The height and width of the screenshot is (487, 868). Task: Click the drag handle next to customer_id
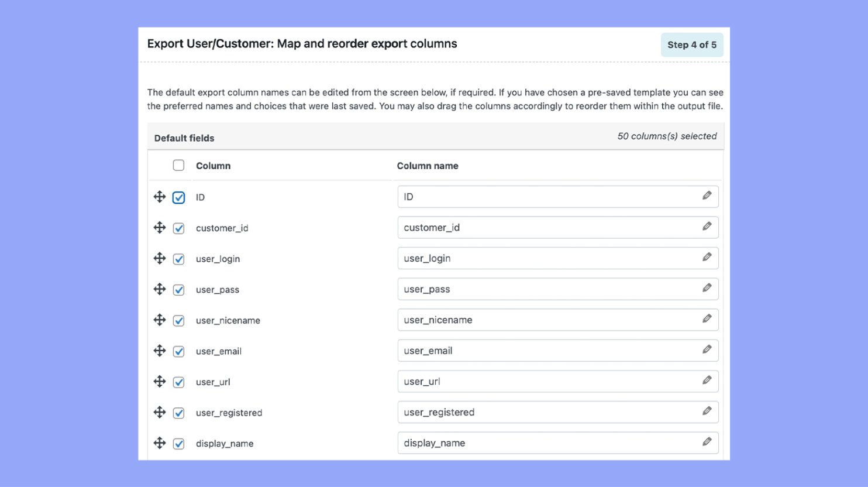pyautogui.click(x=160, y=228)
